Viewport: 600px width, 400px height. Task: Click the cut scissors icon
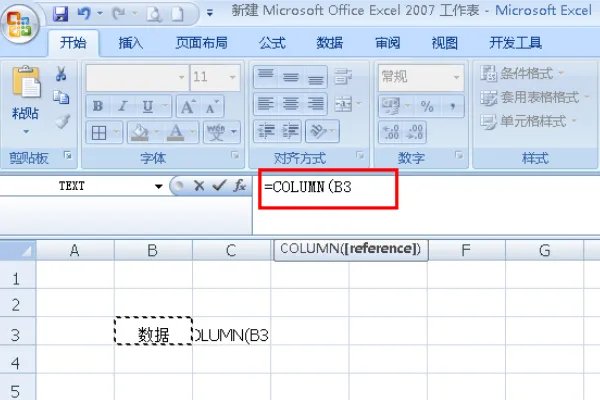click(61, 73)
